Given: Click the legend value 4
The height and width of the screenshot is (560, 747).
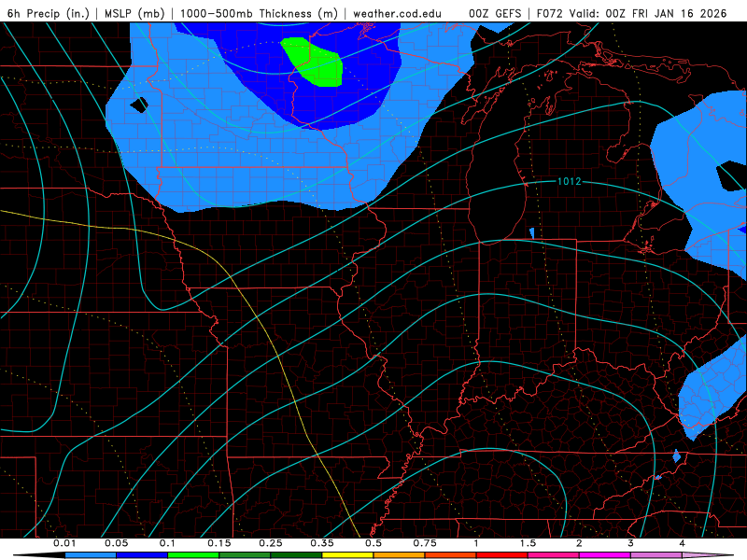Looking at the screenshot, I should pyautogui.click(x=683, y=543).
